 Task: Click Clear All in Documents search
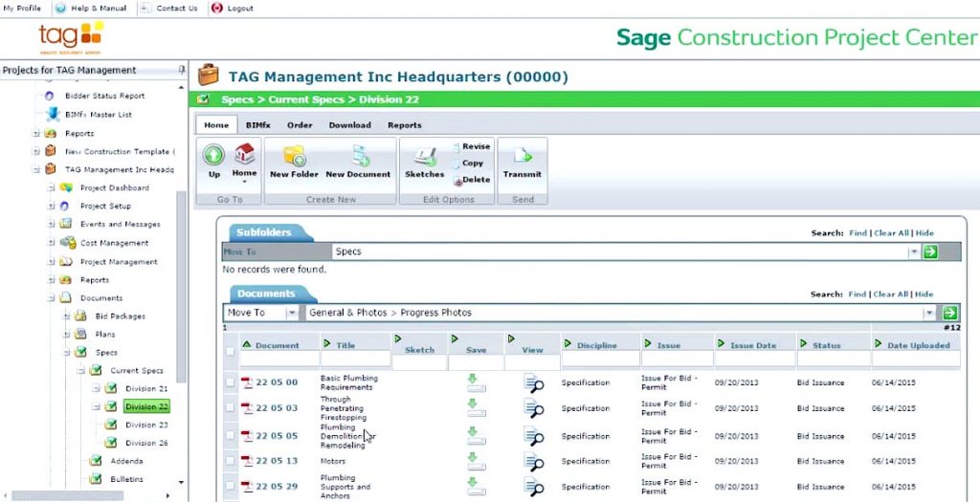(891, 295)
